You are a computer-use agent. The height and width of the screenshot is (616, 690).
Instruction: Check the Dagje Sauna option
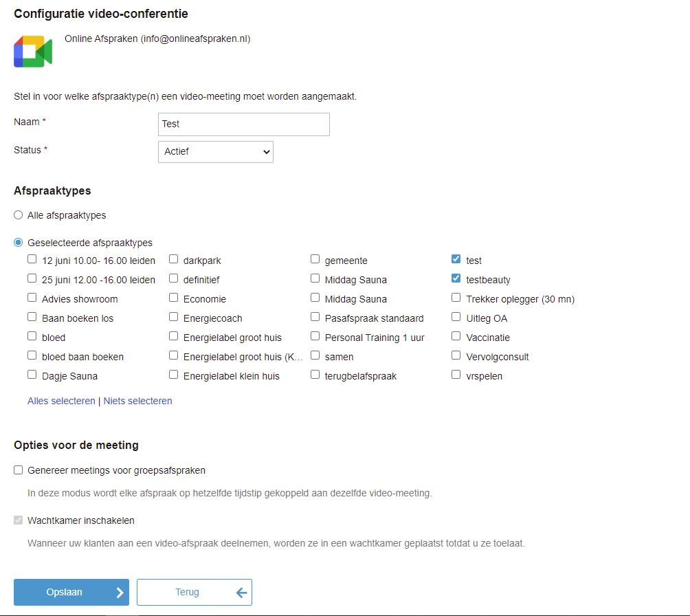pos(32,375)
